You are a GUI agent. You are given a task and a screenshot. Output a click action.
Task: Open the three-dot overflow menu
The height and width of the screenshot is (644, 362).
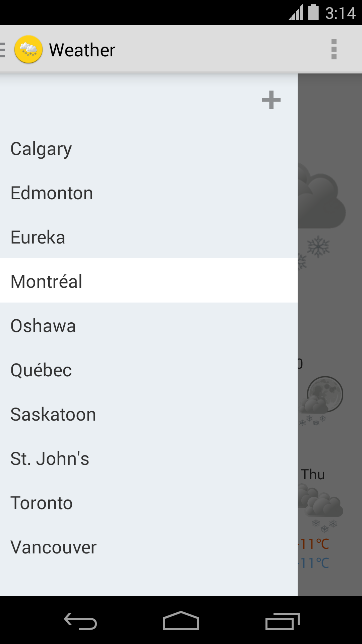click(x=334, y=50)
